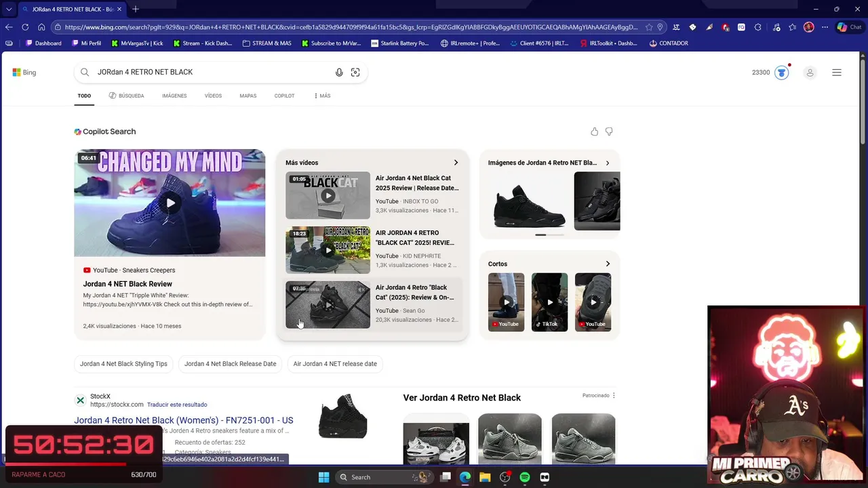This screenshot has height=488, width=868.
Task: Play the CHANGED MY MIND video
Action: point(170,203)
